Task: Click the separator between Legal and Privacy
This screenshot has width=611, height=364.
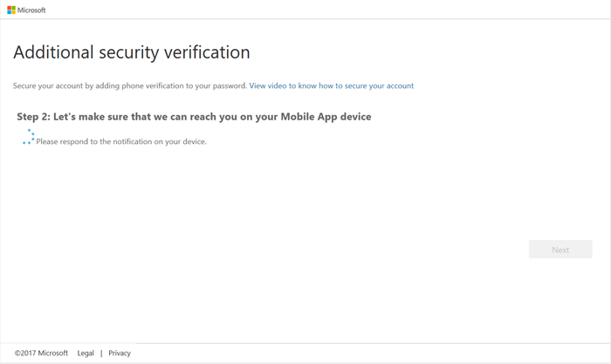Action: coord(101,354)
